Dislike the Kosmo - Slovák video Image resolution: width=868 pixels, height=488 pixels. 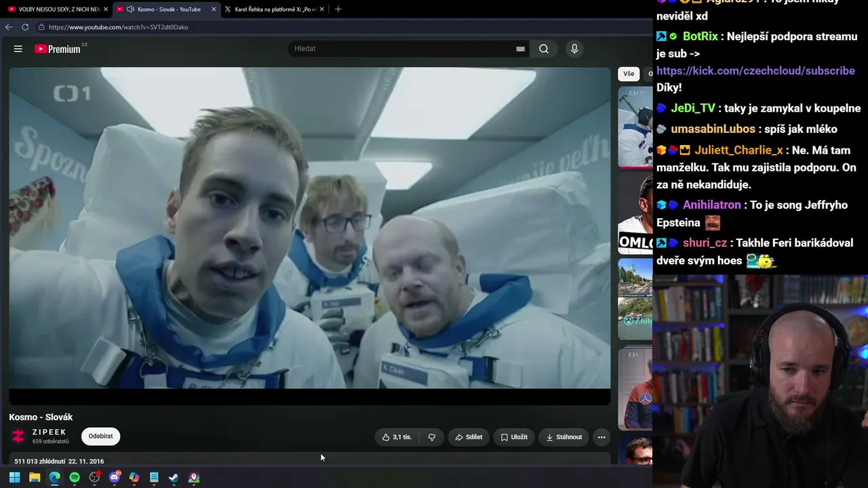432,437
